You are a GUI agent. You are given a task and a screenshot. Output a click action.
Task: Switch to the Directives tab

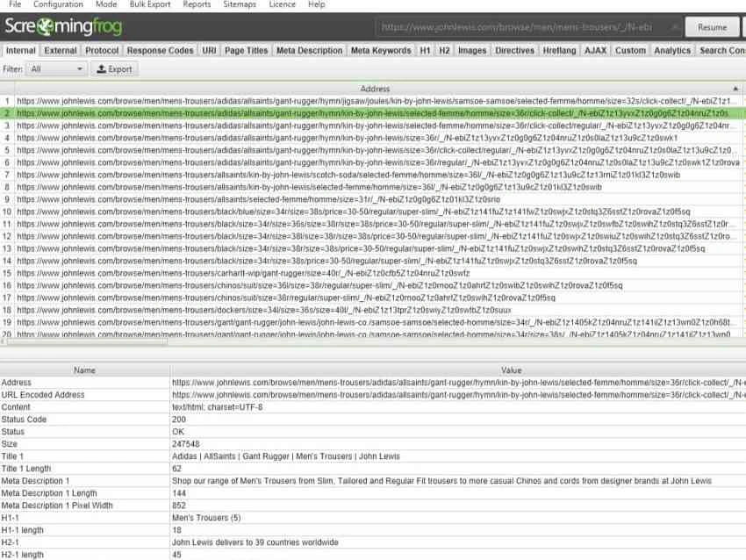click(x=514, y=50)
